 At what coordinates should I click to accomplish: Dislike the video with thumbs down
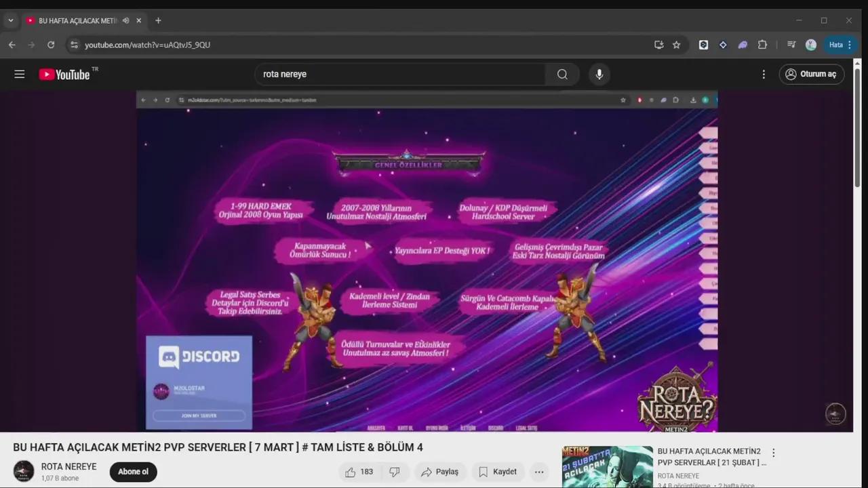pyautogui.click(x=395, y=472)
